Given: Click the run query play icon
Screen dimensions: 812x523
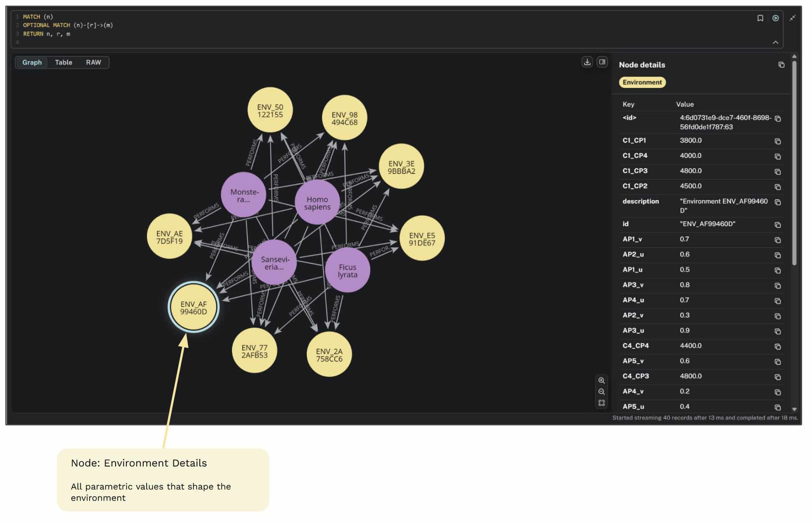Looking at the screenshot, I should (775, 18).
